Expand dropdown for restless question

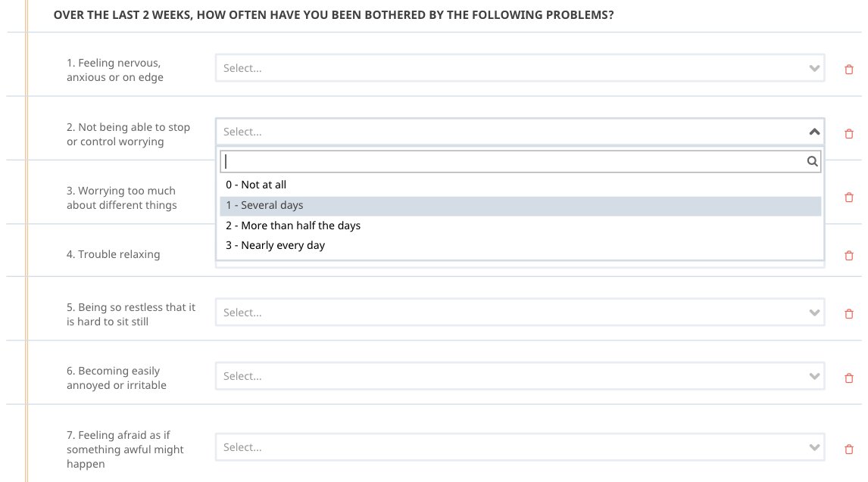click(520, 313)
